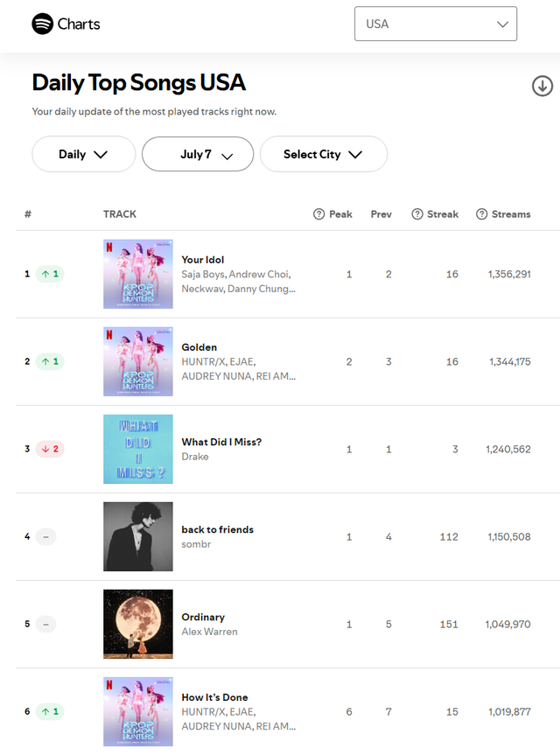Open the back to friends track title
Viewport: 560px width, 755px height.
coord(217,529)
